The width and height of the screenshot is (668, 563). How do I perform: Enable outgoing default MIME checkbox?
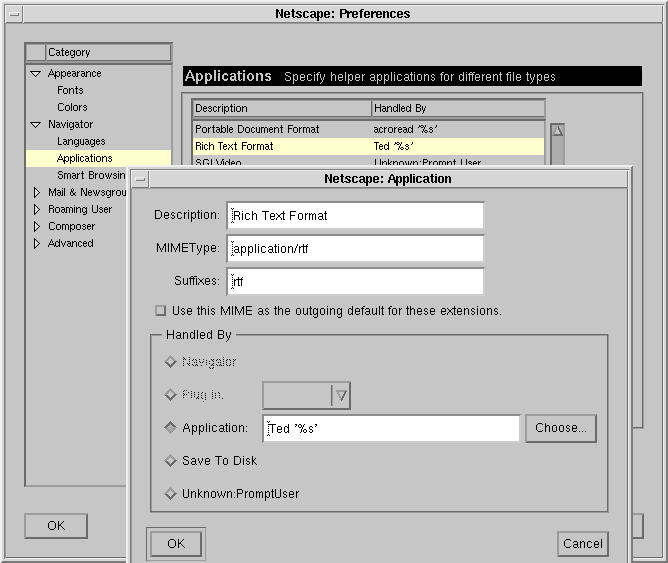coord(160,311)
